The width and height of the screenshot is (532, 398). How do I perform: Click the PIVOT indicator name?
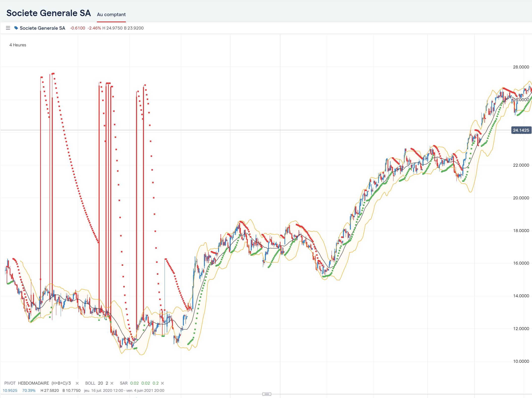[10, 383]
